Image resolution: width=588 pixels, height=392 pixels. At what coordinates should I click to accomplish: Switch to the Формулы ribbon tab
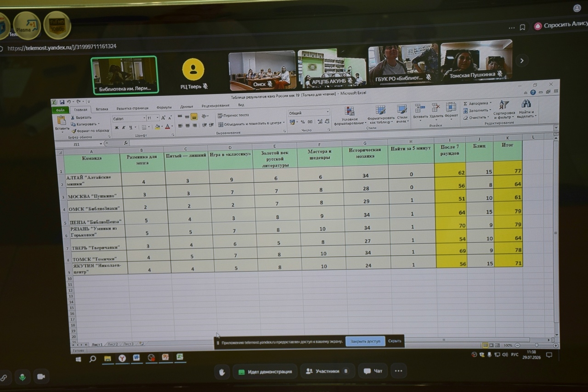[x=164, y=108]
